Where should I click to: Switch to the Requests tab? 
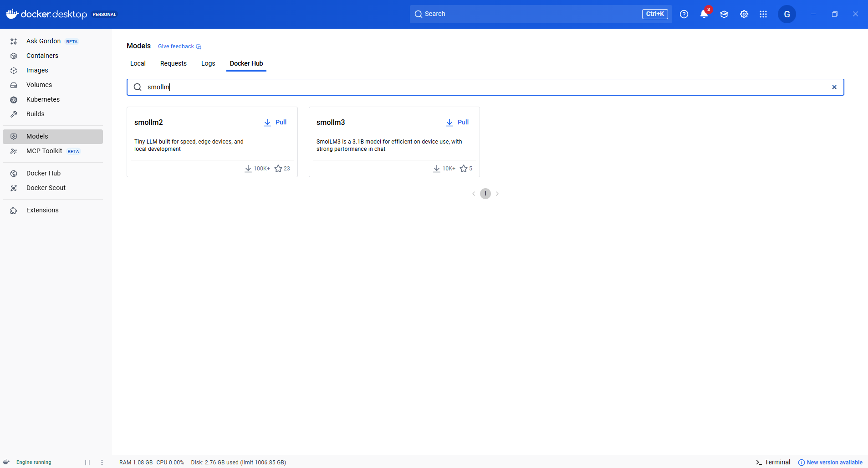click(x=174, y=63)
